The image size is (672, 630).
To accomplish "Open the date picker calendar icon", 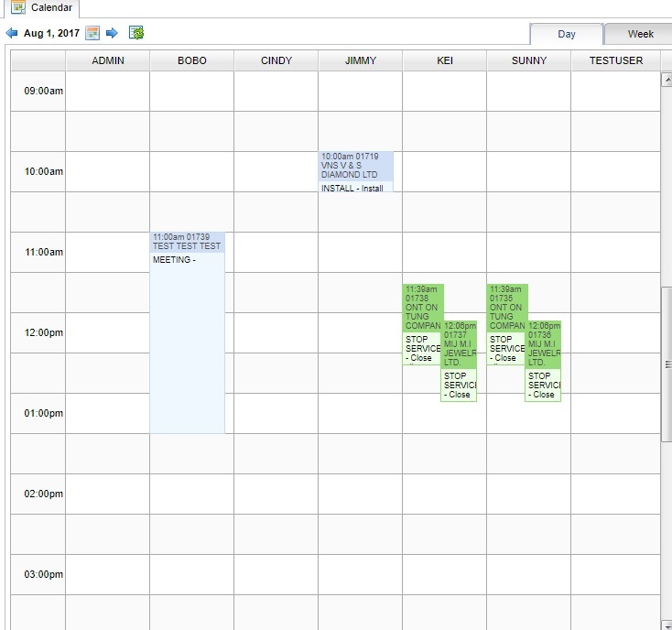I will click(x=92, y=34).
